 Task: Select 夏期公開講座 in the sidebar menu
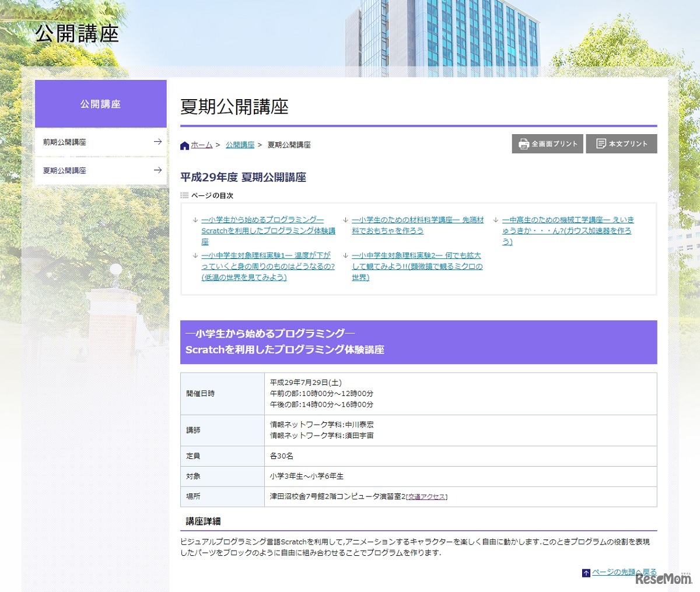[x=65, y=170]
